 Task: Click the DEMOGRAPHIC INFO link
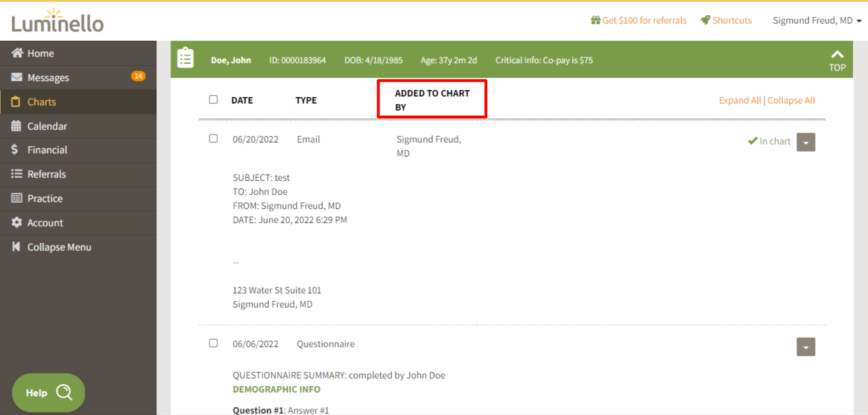(277, 389)
